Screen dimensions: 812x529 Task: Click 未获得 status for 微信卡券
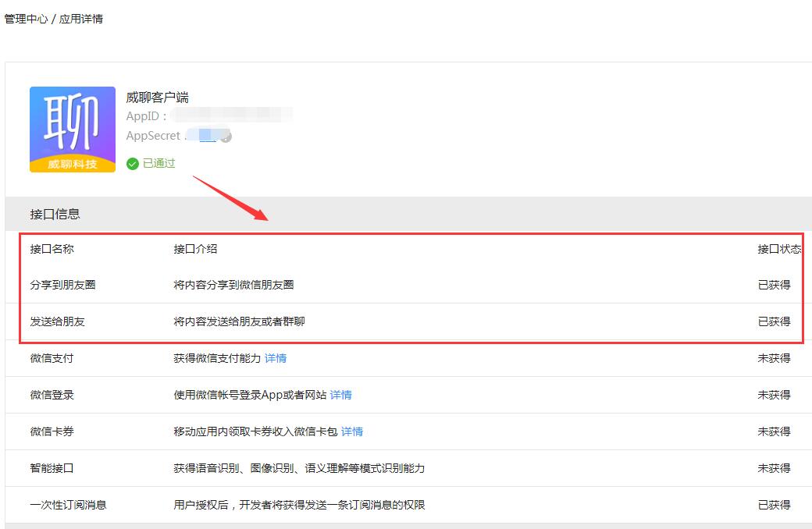(775, 431)
